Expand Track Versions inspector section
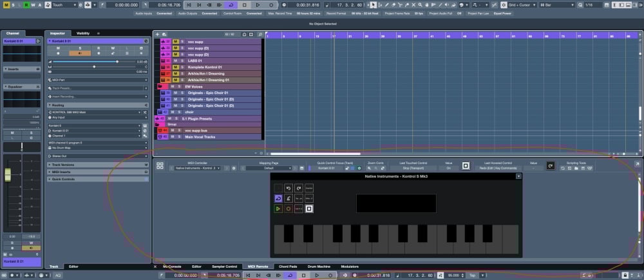Image resolution: width=644 pixels, height=280 pixels. [98, 165]
